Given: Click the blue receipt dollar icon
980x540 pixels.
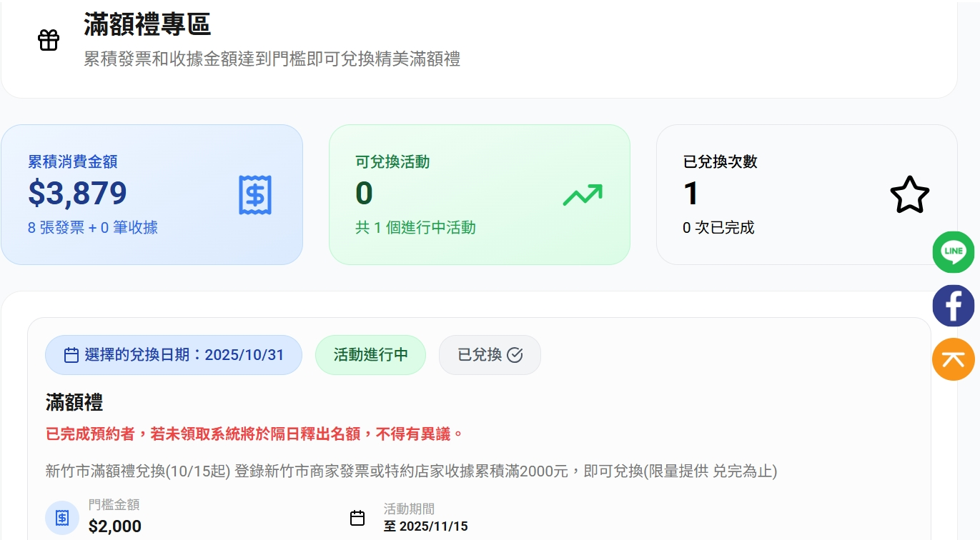Looking at the screenshot, I should [255, 194].
